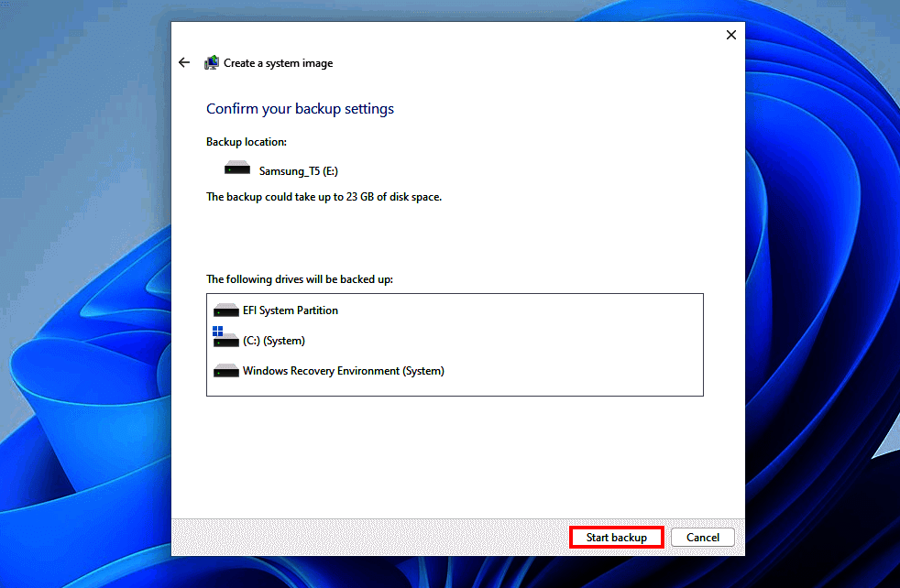Click the backup location disk icon under Backup location
This screenshot has width=900, height=588.
(x=236, y=168)
